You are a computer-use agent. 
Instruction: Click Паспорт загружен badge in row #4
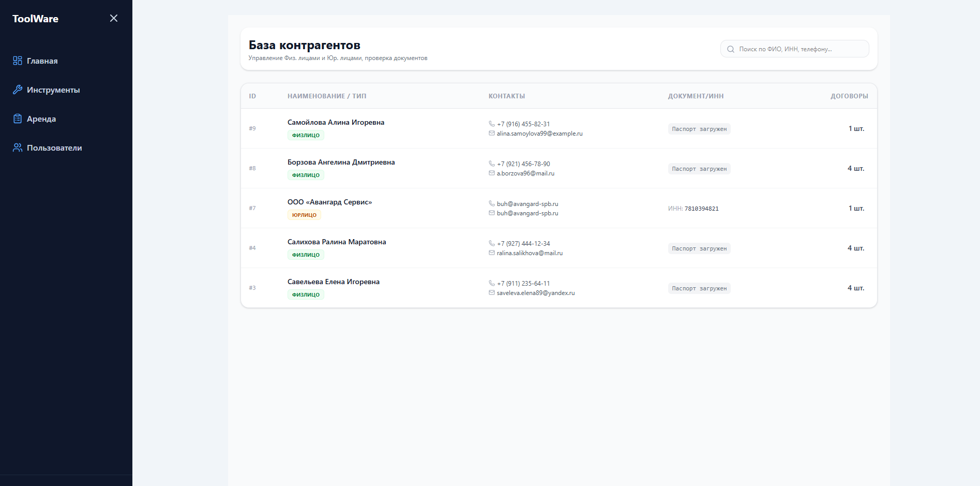point(699,248)
